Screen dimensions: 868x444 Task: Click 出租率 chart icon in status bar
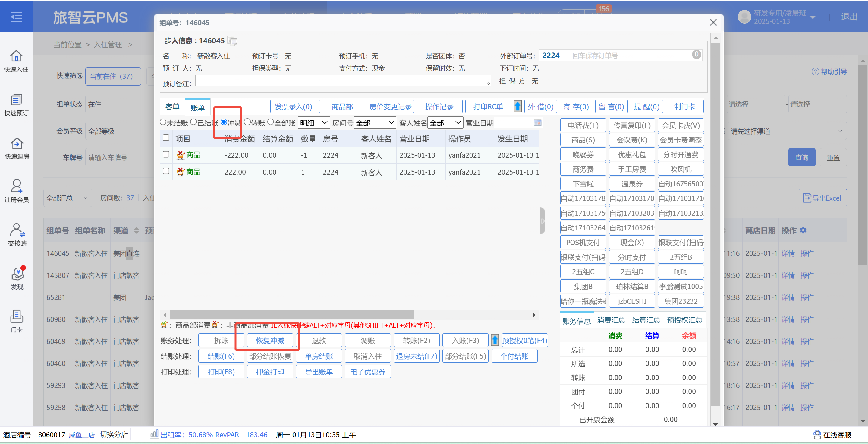pos(154,434)
